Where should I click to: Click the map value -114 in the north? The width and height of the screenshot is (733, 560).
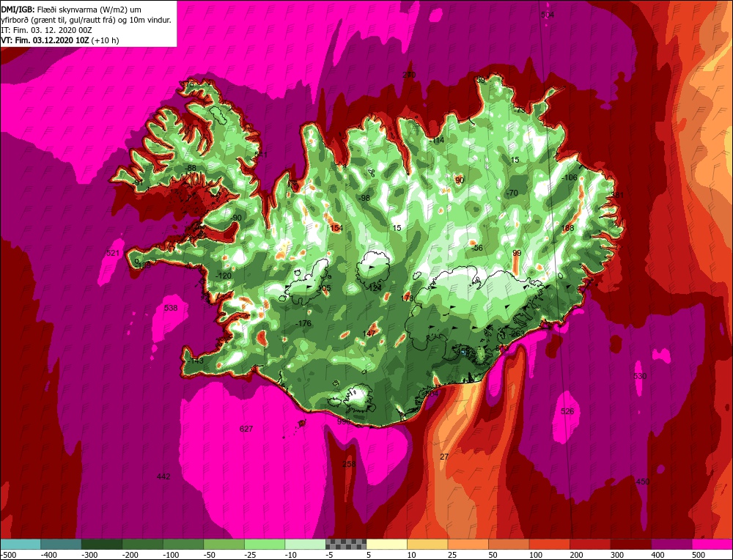pyautogui.click(x=436, y=140)
